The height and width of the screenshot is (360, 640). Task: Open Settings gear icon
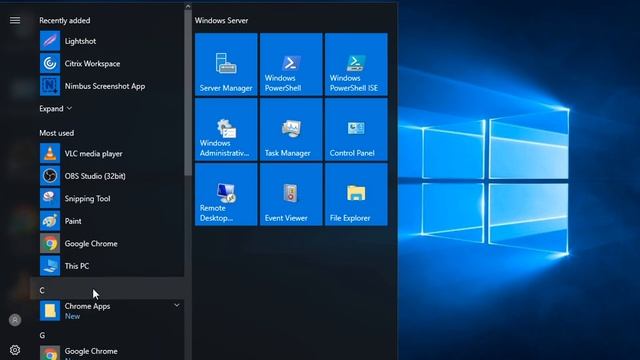15,350
